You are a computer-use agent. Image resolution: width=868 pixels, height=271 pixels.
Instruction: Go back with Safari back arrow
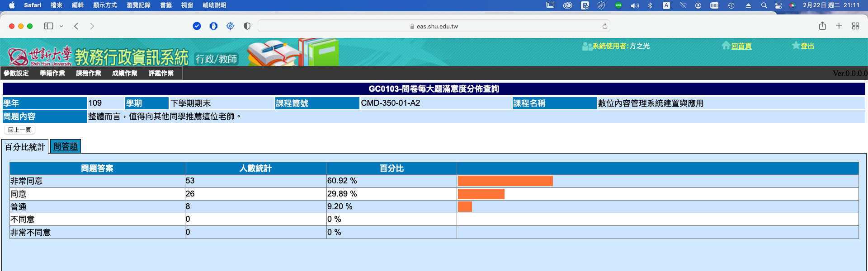(76, 26)
